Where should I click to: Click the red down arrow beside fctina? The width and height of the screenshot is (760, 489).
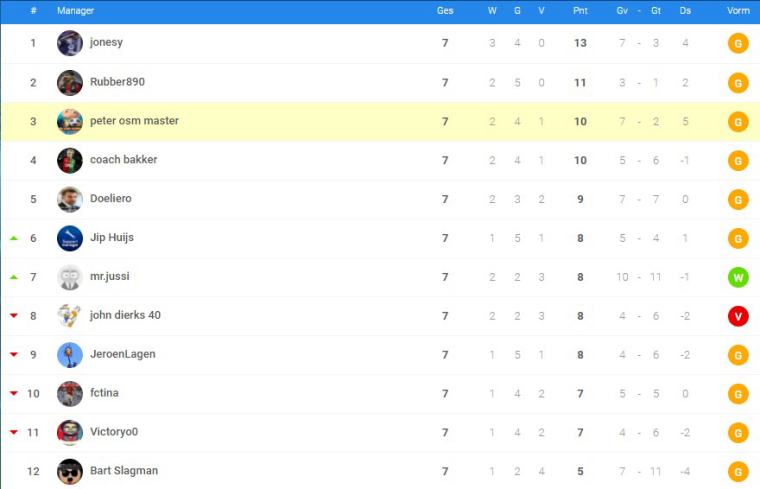point(14,393)
